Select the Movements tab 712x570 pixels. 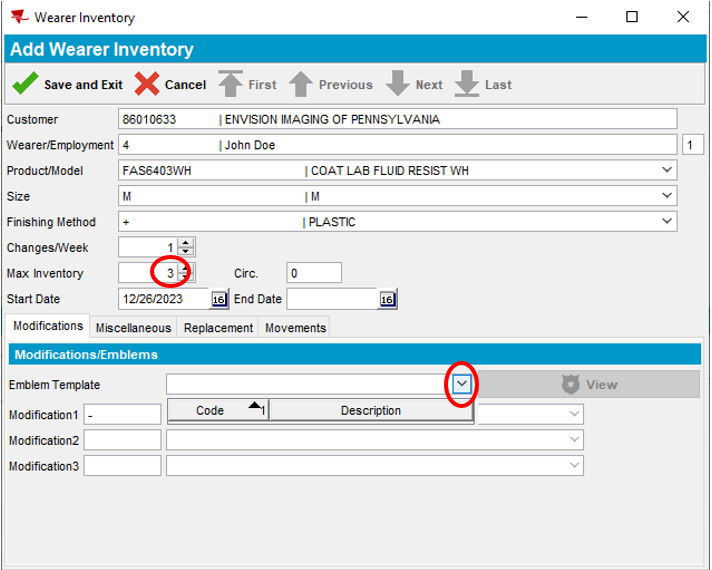[295, 328]
